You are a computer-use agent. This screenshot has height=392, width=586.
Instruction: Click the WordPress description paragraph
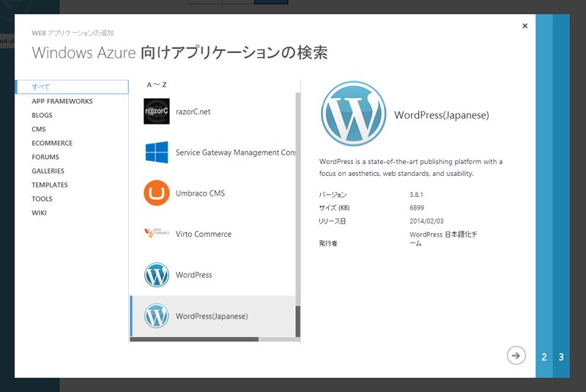(411, 167)
